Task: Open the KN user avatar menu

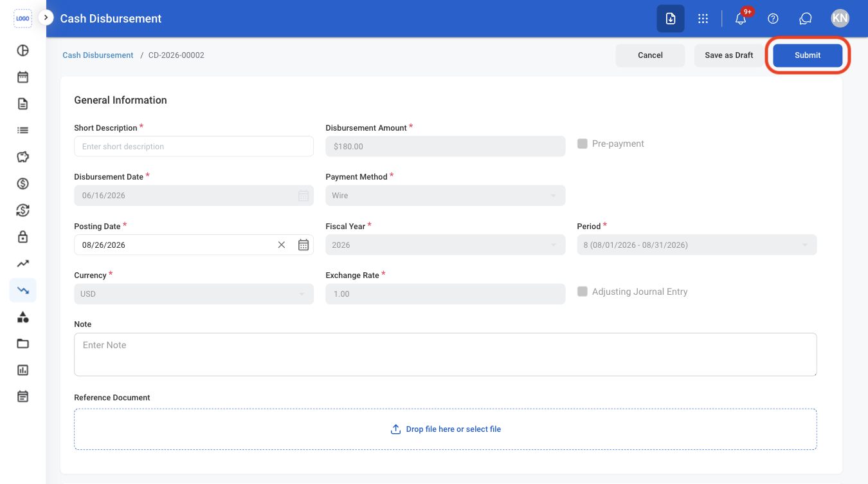Action: click(x=840, y=18)
